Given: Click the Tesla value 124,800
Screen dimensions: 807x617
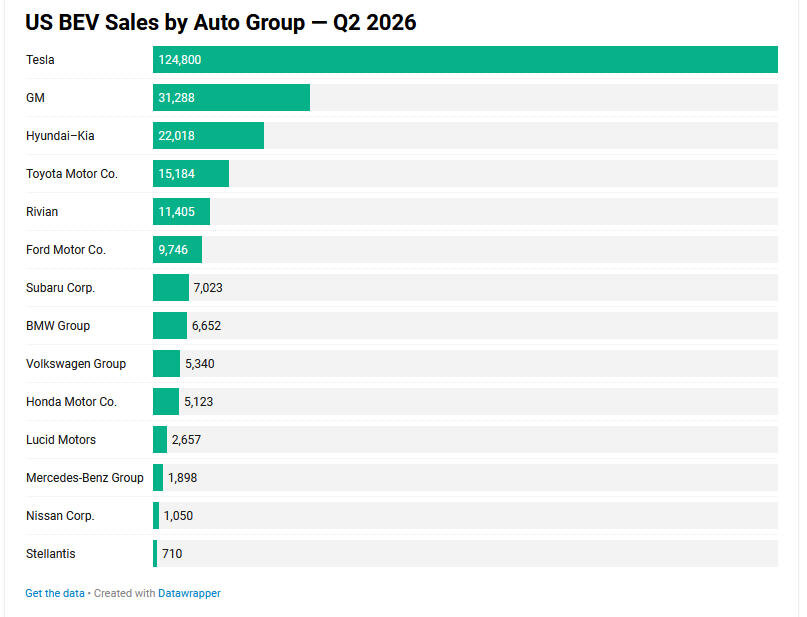Looking at the screenshot, I should point(180,60).
